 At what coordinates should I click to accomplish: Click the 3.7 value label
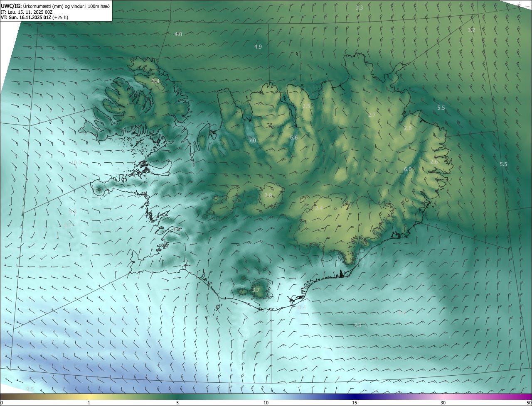coord(256,290)
